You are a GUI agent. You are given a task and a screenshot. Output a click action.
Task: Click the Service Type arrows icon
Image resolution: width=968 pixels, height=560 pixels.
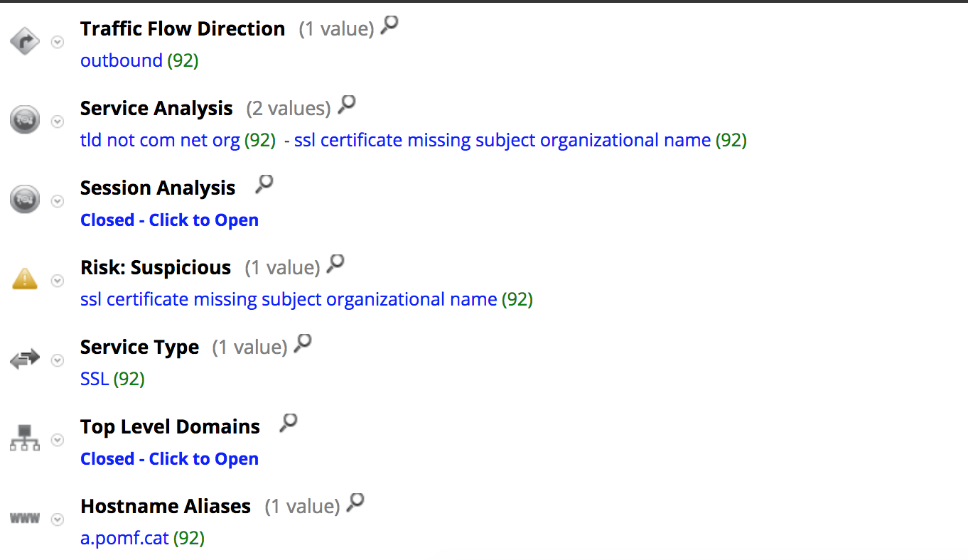(x=24, y=359)
